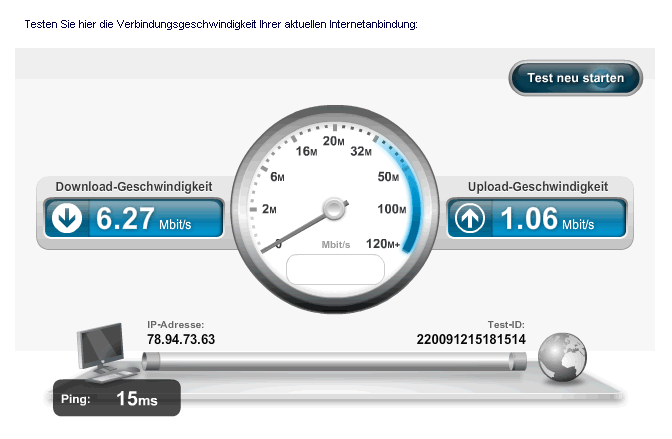672x439 pixels.
Task: Click the 120M+ mark on gauge
Action: point(383,244)
